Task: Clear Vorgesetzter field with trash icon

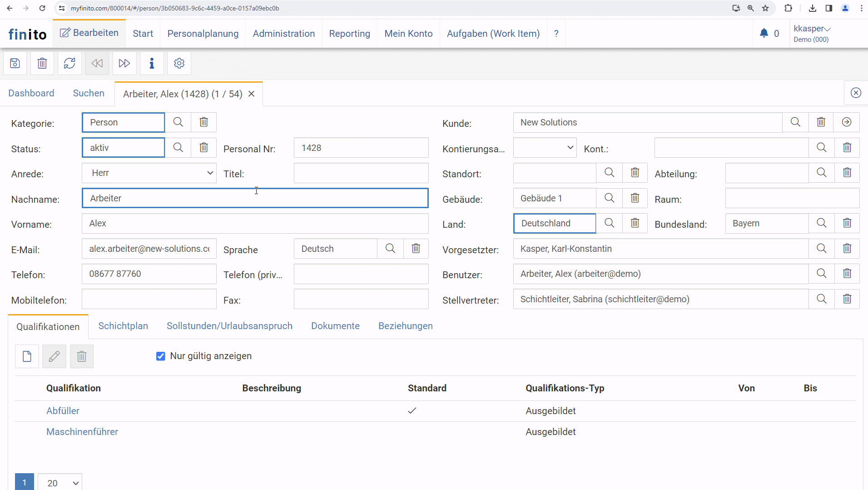Action: click(847, 249)
